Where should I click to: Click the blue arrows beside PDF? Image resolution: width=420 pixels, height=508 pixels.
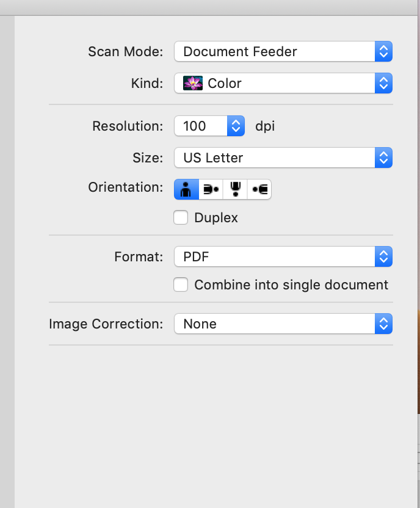[x=383, y=257]
